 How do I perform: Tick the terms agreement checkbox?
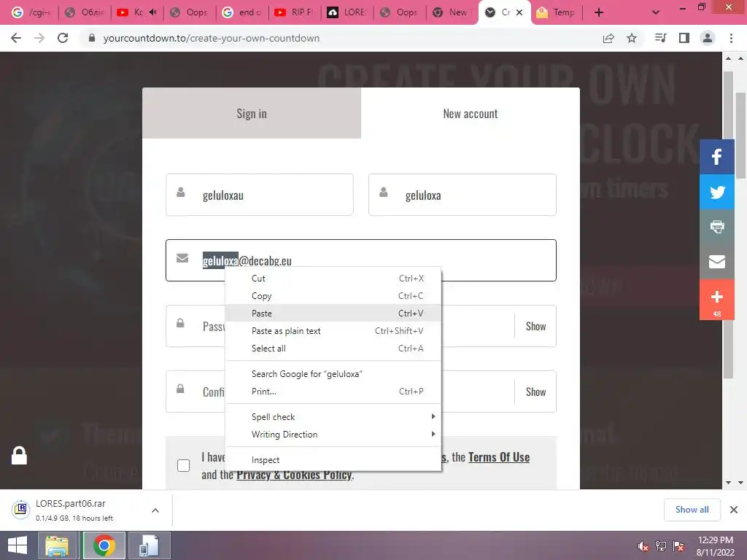pos(183,465)
